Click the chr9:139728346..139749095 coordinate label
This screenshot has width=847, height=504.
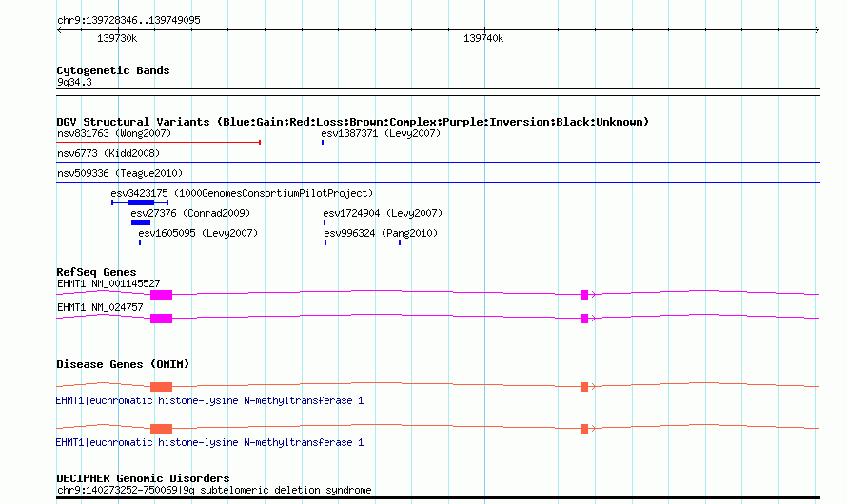point(128,20)
